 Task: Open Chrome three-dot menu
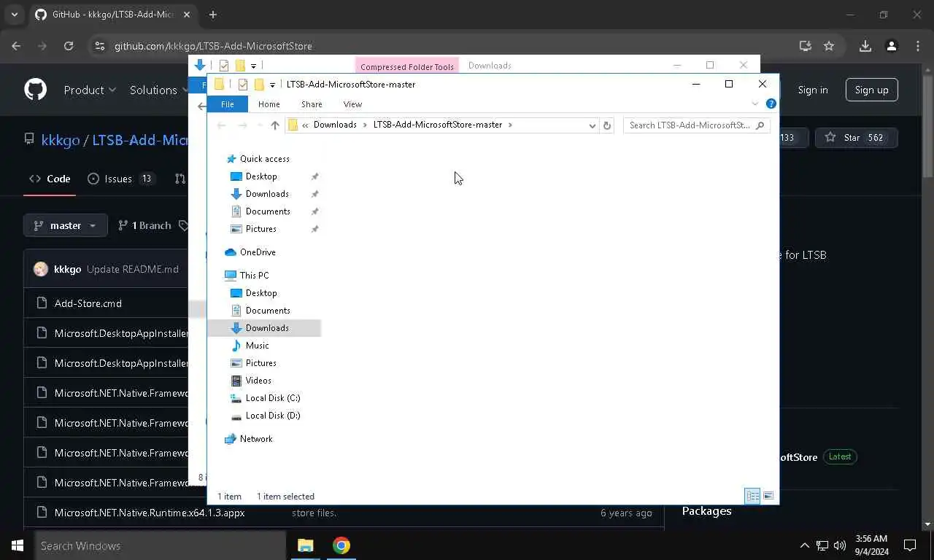point(918,46)
